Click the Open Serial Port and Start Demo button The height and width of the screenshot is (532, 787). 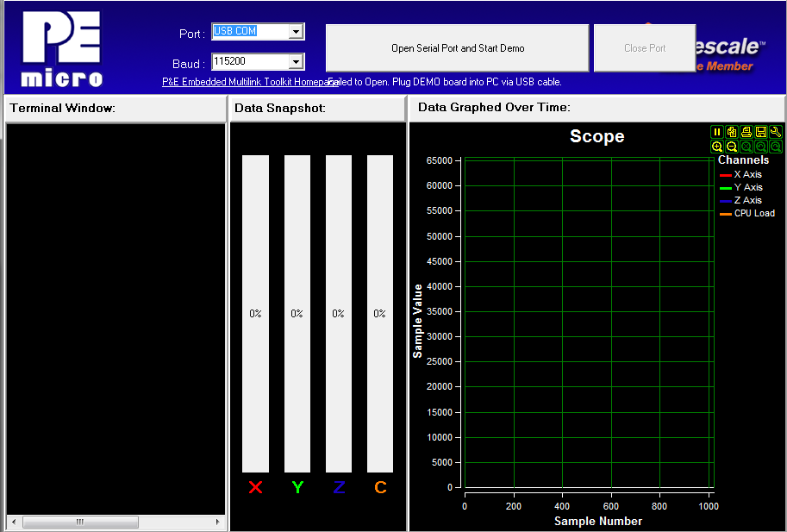pyautogui.click(x=457, y=48)
